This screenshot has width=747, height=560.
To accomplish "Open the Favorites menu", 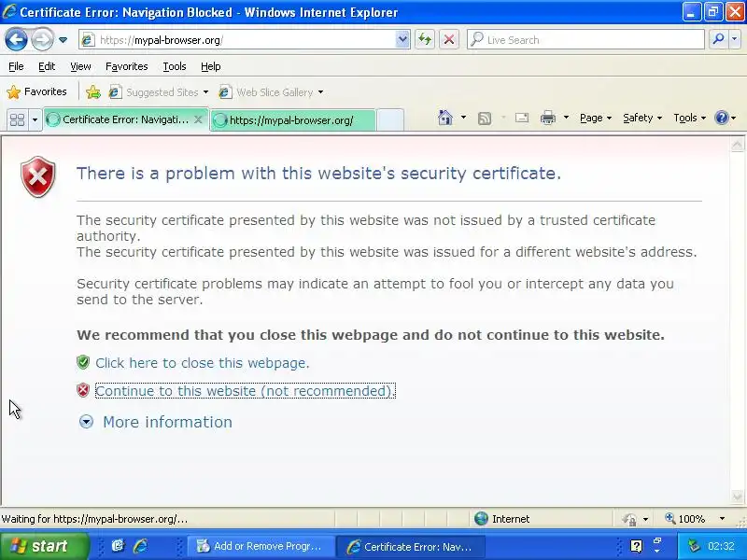I will click(127, 66).
